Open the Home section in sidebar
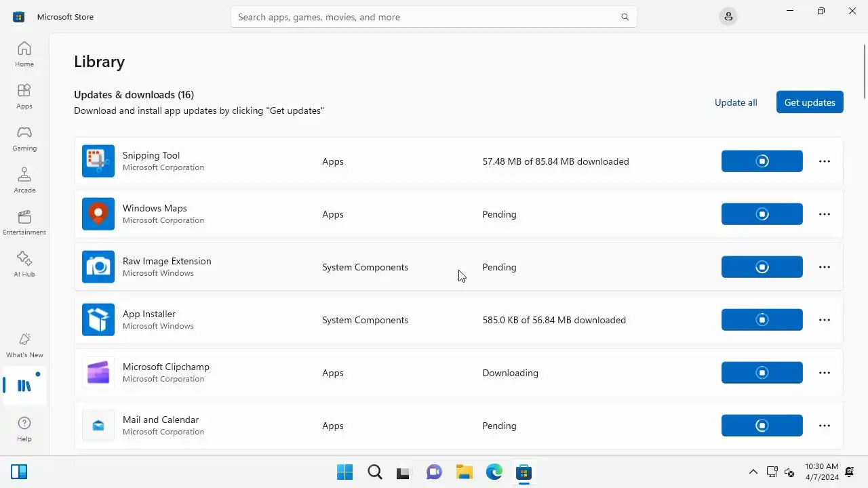The height and width of the screenshot is (488, 868). tap(24, 54)
